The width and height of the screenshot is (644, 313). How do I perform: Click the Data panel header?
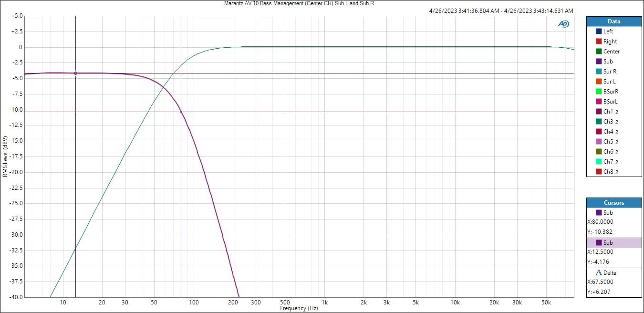click(614, 21)
